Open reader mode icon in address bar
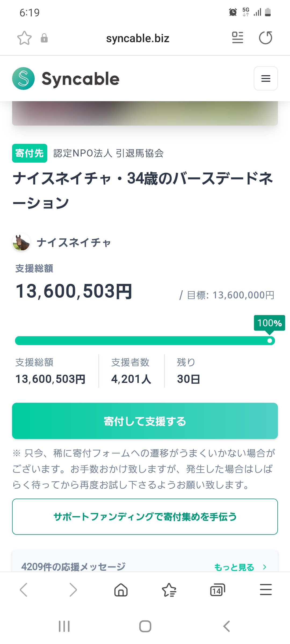The image size is (290, 644). click(x=238, y=38)
